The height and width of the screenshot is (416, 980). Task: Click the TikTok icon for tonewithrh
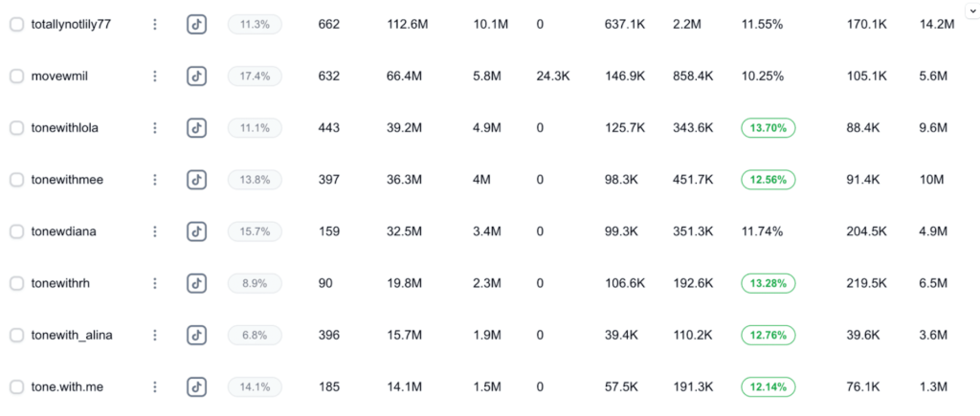tap(196, 283)
